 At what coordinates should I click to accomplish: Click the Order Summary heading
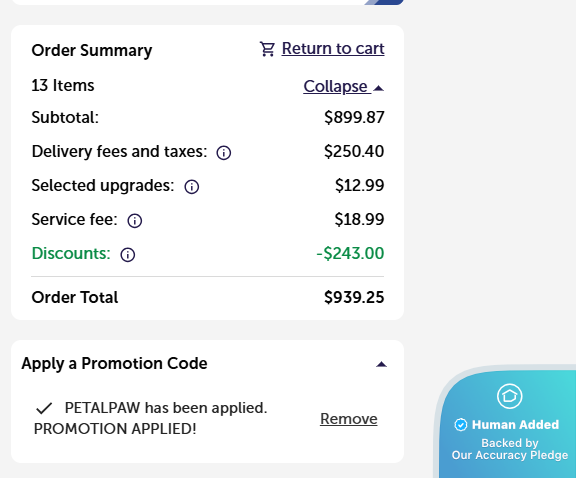point(92,50)
